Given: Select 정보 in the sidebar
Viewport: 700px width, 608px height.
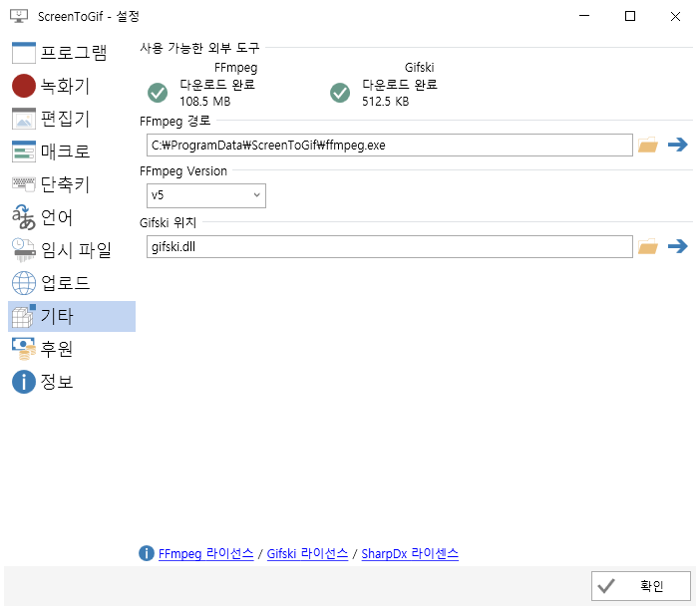Looking at the screenshot, I should 72,382.
